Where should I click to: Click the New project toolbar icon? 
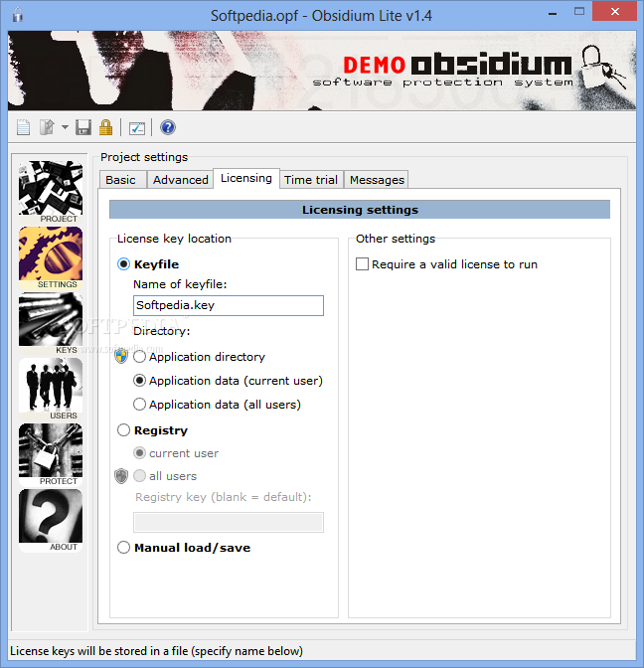coord(23,127)
